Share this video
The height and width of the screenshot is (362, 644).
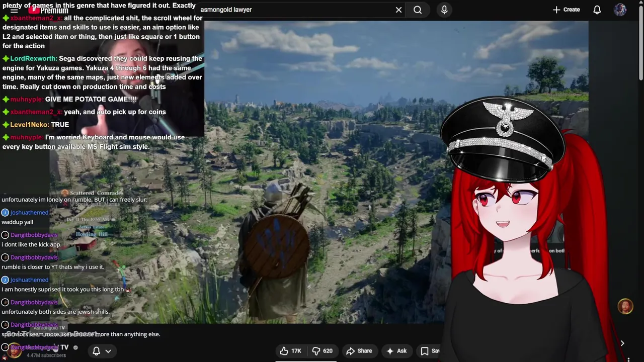(359, 351)
